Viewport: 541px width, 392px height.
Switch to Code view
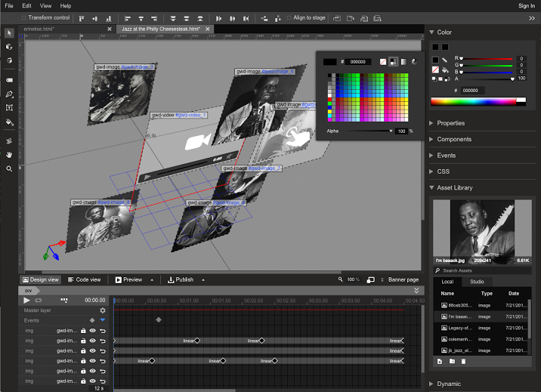tap(84, 279)
